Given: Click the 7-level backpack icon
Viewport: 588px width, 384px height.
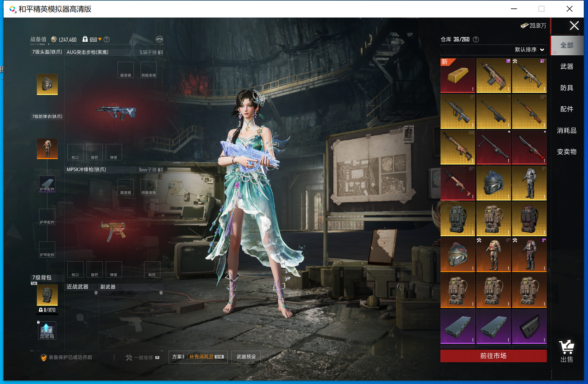Looking at the screenshot, I should pyautogui.click(x=47, y=295).
